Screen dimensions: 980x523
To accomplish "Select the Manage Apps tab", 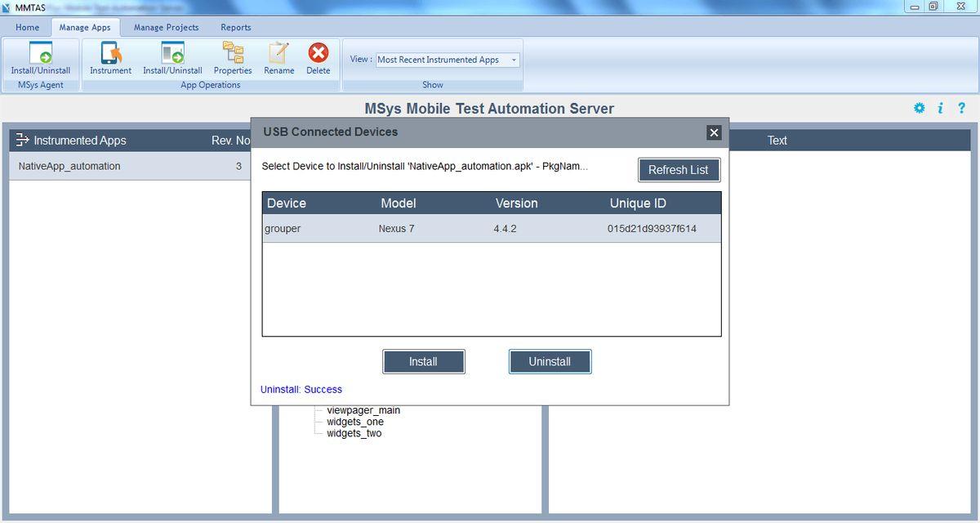I will (x=85, y=27).
